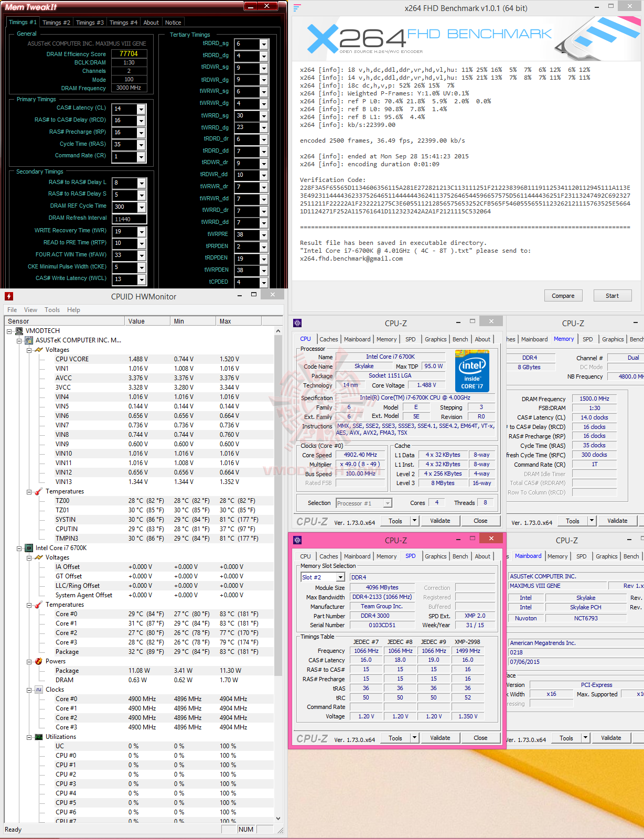Open the Help menu in HWMonitor

(x=73, y=310)
